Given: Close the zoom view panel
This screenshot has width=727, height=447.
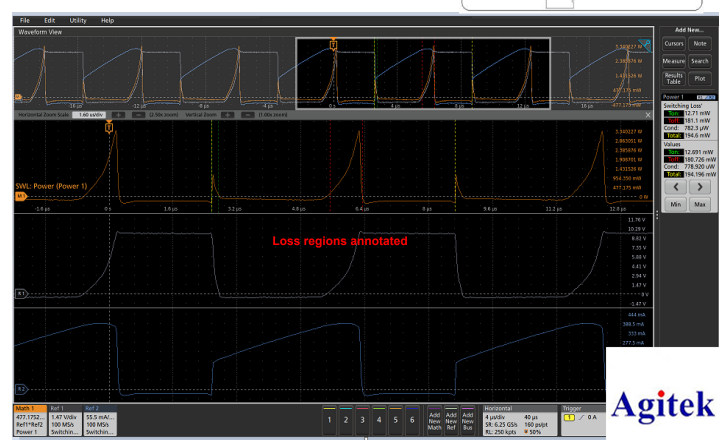Looking at the screenshot, I should pyautogui.click(x=648, y=115).
